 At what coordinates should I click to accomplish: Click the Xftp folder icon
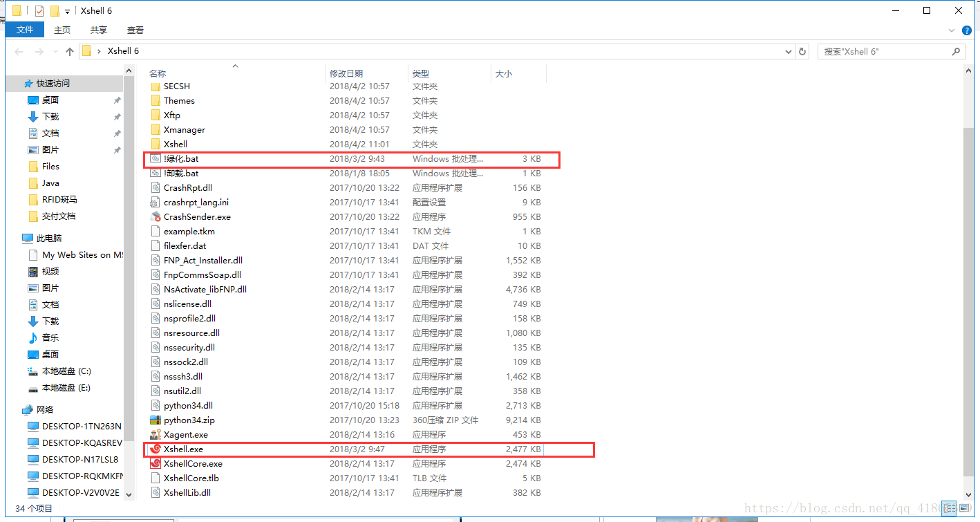point(156,115)
